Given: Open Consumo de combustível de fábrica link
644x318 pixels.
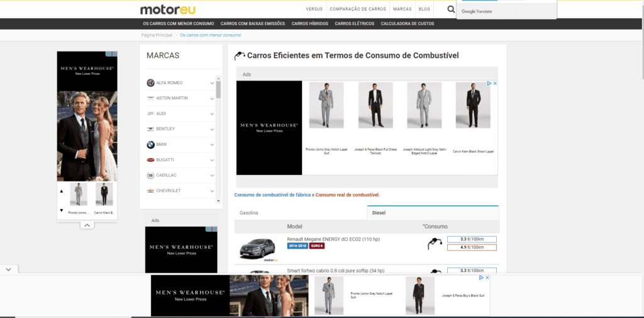Looking at the screenshot, I should click(272, 195).
